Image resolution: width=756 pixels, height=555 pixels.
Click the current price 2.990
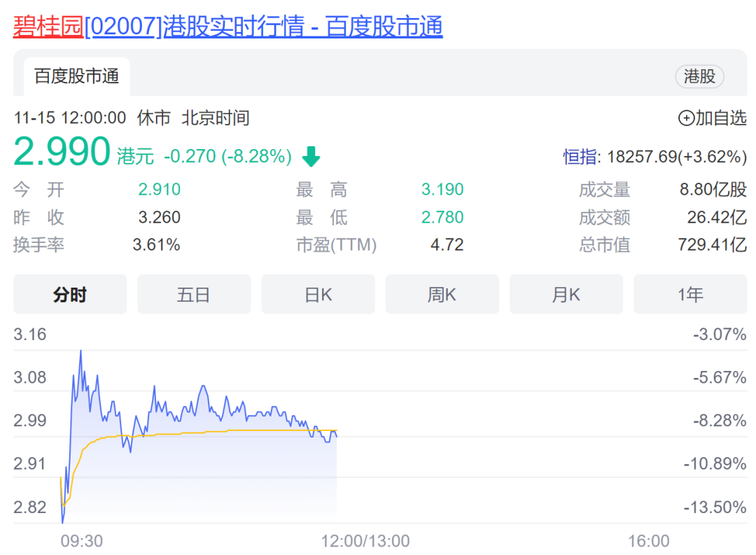click(62, 151)
